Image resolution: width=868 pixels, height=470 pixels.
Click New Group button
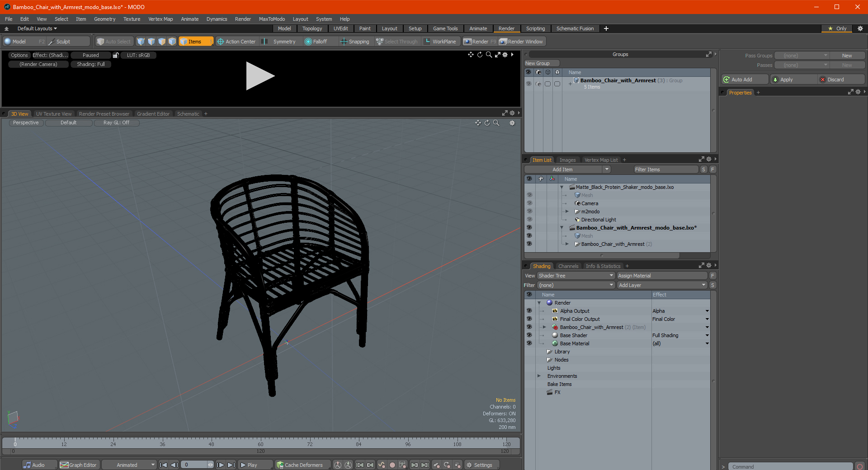[542, 63]
